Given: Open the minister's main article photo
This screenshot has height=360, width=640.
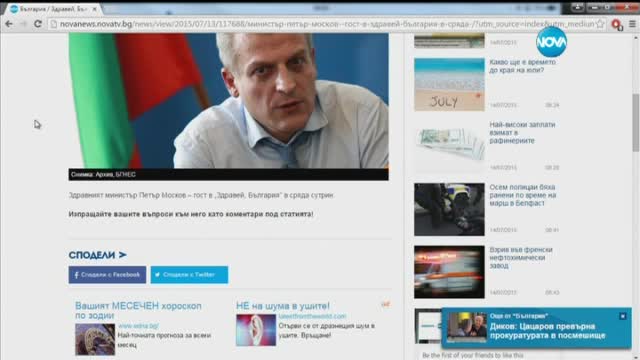Looking at the screenshot, I should (229, 101).
